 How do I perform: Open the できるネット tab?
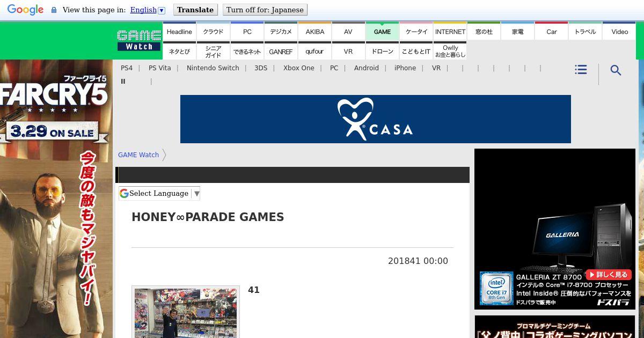tap(247, 52)
